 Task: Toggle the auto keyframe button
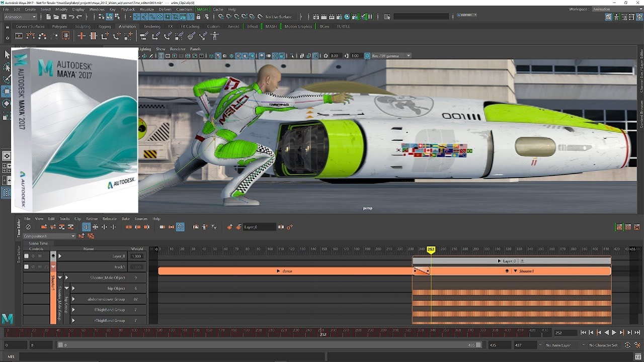pyautogui.click(x=627, y=345)
